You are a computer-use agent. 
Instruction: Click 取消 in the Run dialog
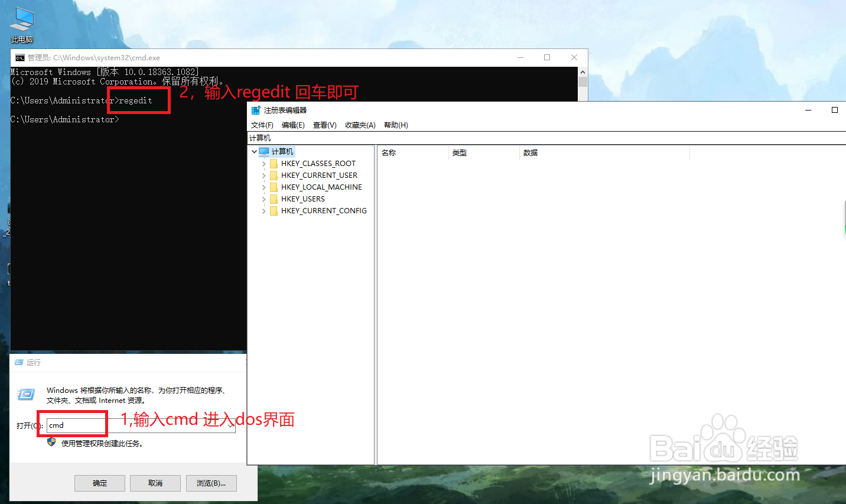[x=155, y=483]
